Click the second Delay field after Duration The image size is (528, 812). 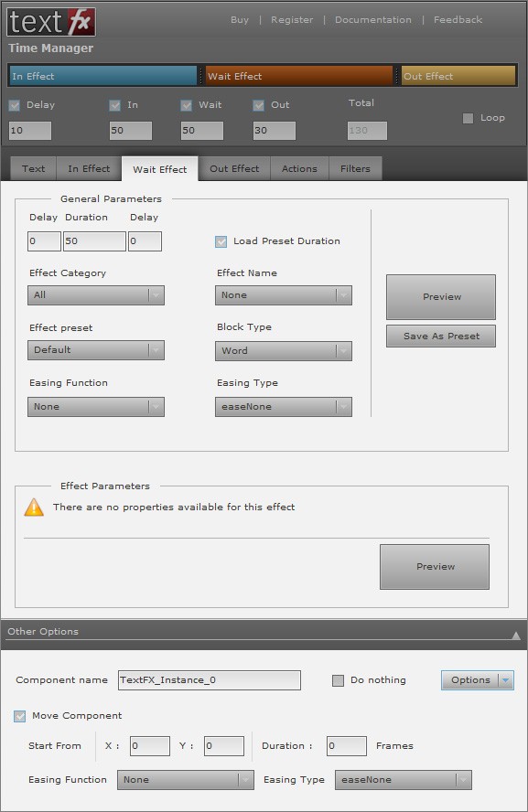(x=145, y=241)
